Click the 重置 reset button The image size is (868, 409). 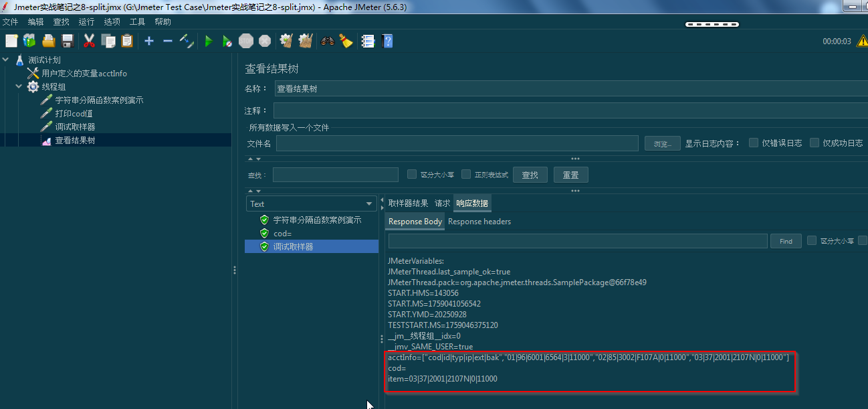pos(570,175)
